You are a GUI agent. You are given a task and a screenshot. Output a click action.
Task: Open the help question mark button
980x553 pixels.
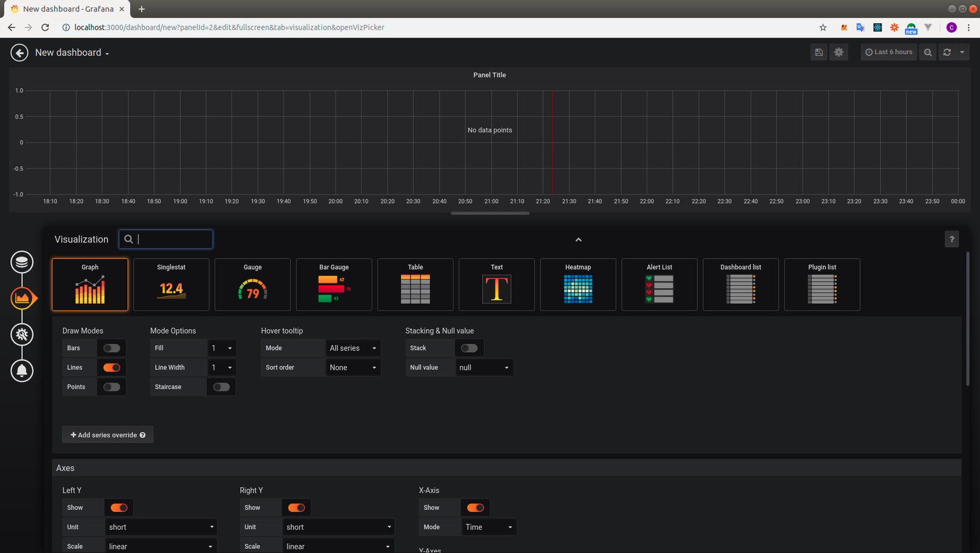tap(951, 239)
